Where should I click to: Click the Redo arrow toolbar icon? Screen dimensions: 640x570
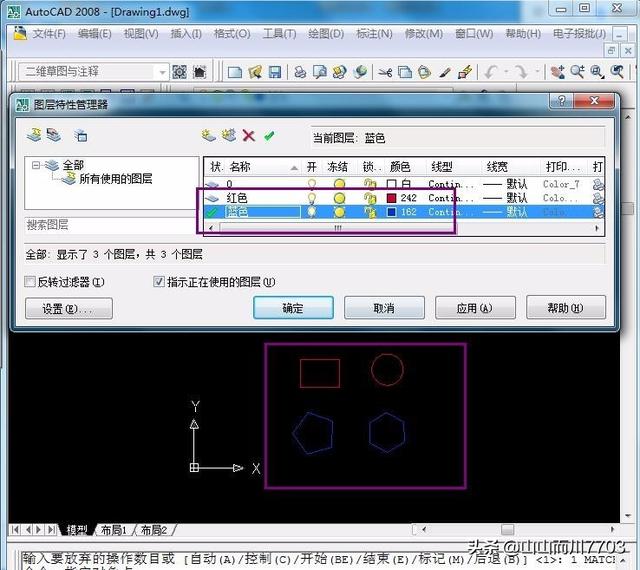pyautogui.click(x=521, y=73)
